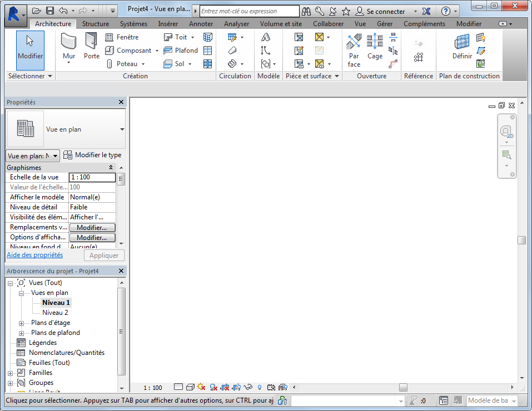Open the work plane viewer icon

(x=481, y=63)
